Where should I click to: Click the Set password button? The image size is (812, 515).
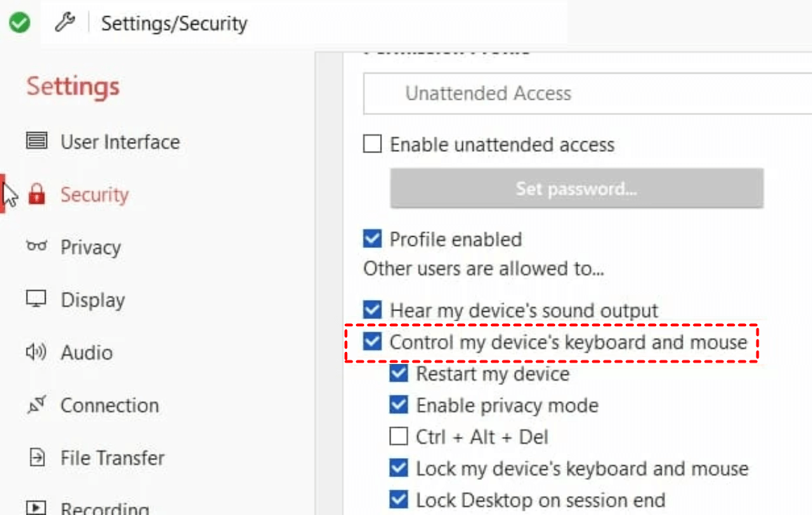pyautogui.click(x=576, y=188)
